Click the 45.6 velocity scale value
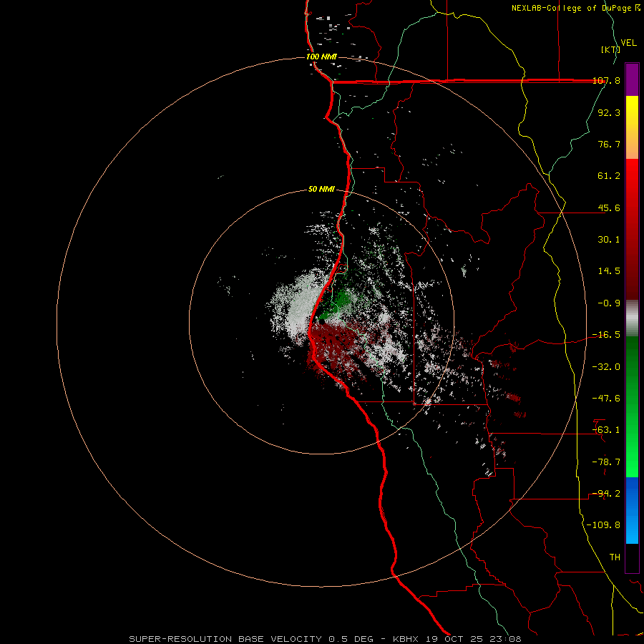The width and height of the screenshot is (644, 644). pos(609,208)
